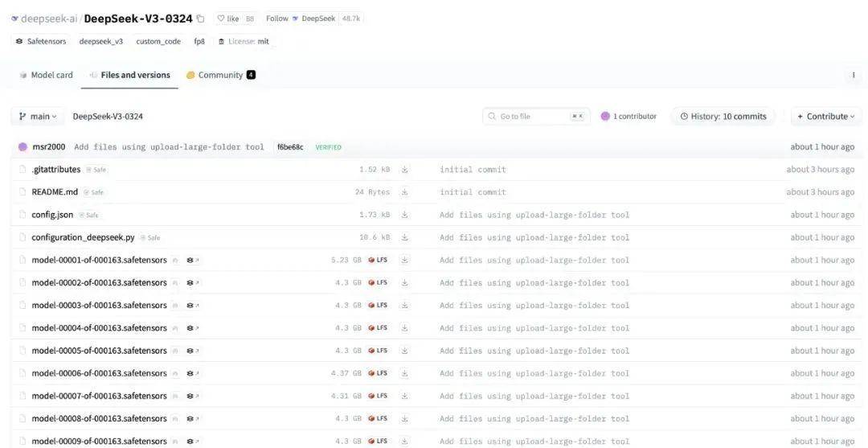Open the config.json file

(52, 215)
